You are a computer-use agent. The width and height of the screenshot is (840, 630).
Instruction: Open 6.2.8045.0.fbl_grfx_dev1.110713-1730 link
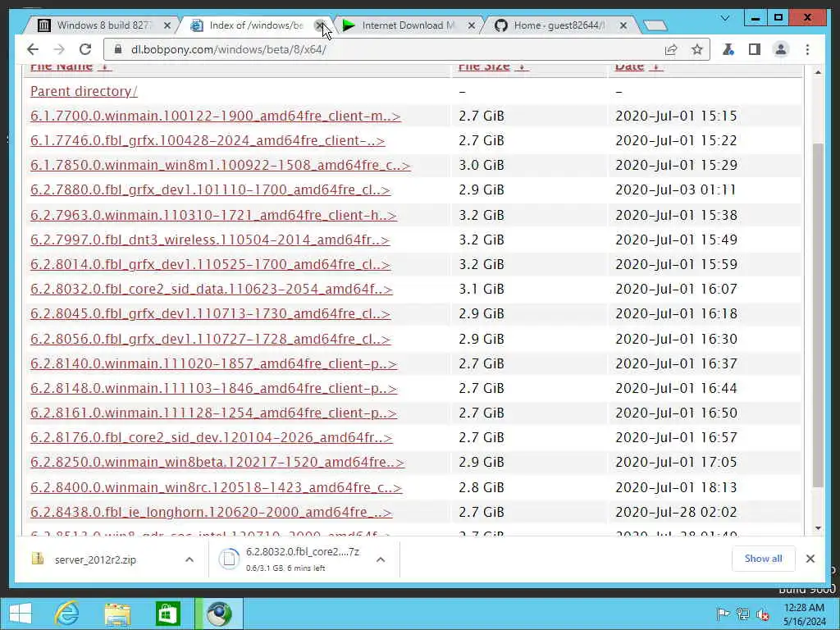pyautogui.click(x=210, y=313)
